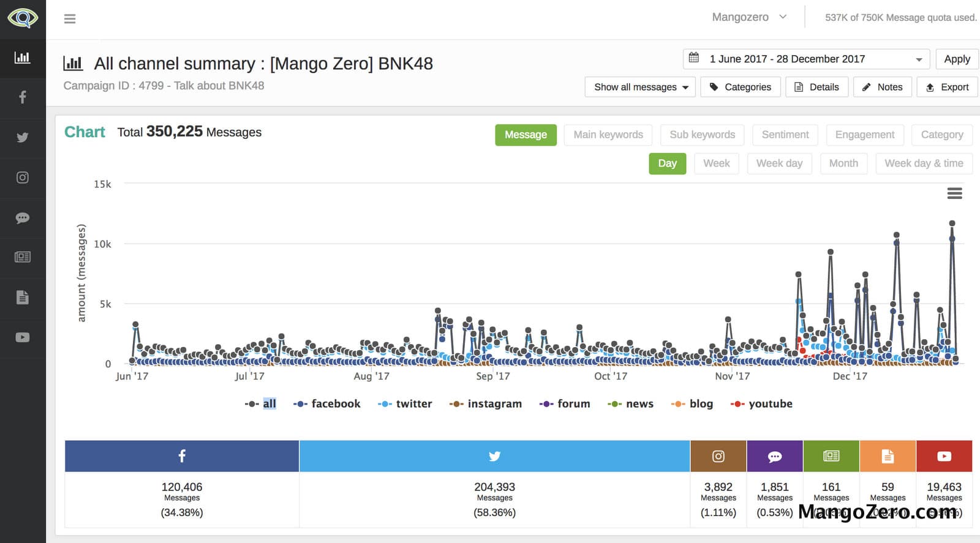The height and width of the screenshot is (543, 980).
Task: Toggle the forum series in legend
Action: [565, 404]
